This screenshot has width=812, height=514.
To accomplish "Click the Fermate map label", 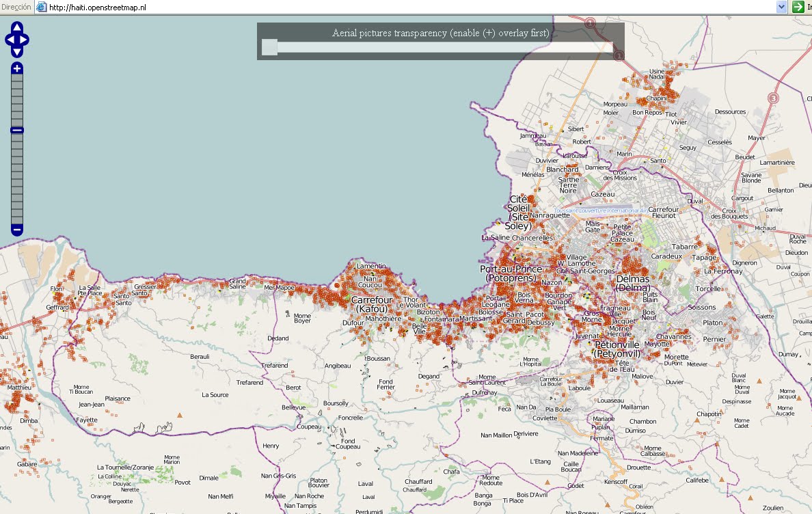I will pyautogui.click(x=601, y=438).
